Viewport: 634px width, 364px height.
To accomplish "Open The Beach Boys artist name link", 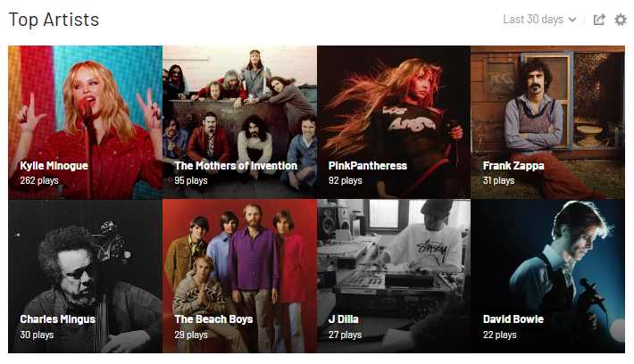I will coord(213,319).
